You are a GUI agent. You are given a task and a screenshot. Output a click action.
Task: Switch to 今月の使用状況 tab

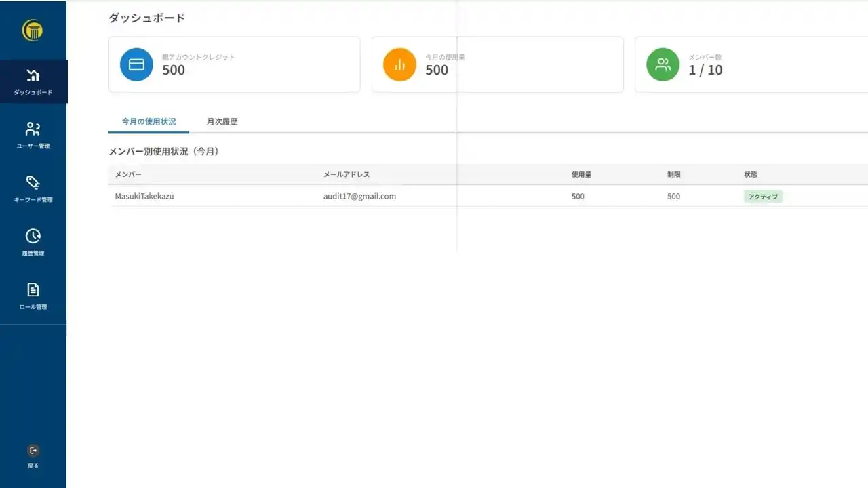(149, 121)
